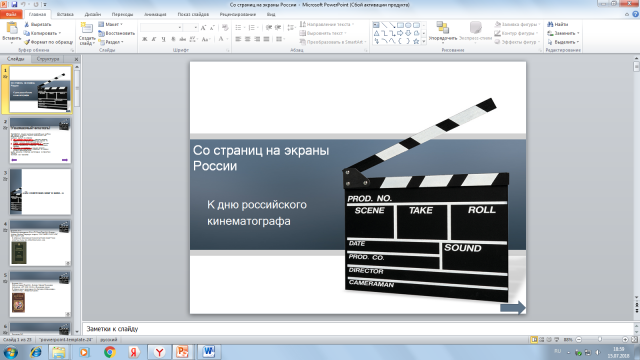
Task: Click the Undo arrow icon
Action: point(24,4)
